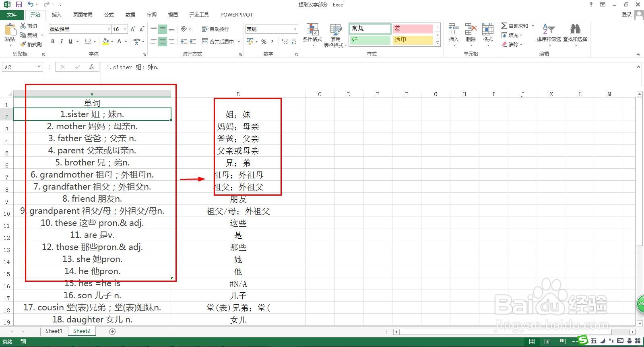Click 自动换行 wrap text button
Image resolution: width=644 pixels, height=347 pixels.
coord(215,29)
